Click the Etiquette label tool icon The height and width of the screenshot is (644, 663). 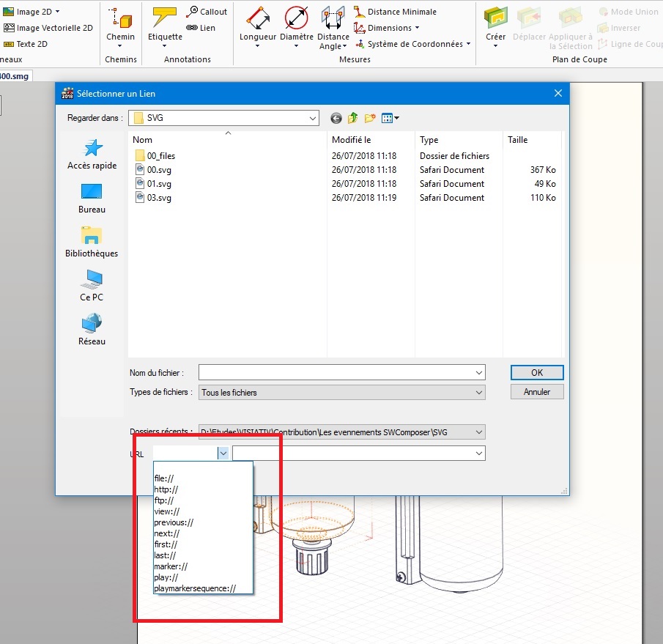165,18
